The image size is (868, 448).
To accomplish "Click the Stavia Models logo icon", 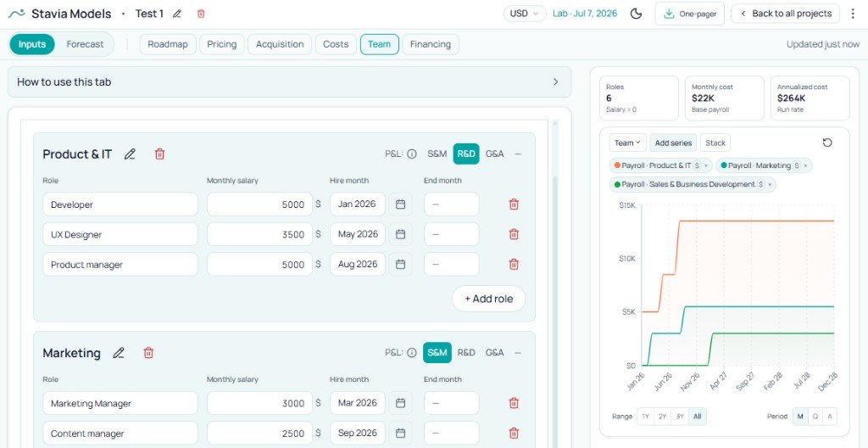I will [17, 14].
